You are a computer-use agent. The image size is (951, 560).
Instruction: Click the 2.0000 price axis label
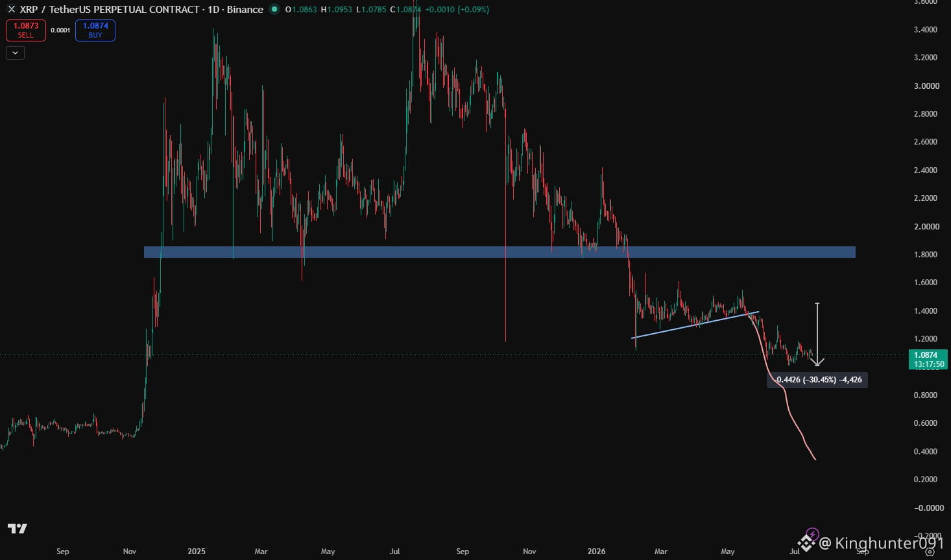click(x=926, y=227)
